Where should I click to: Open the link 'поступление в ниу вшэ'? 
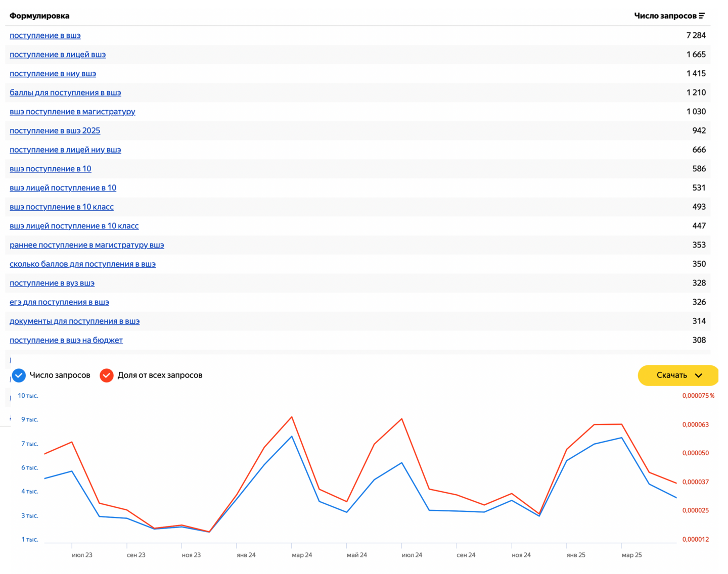[53, 74]
